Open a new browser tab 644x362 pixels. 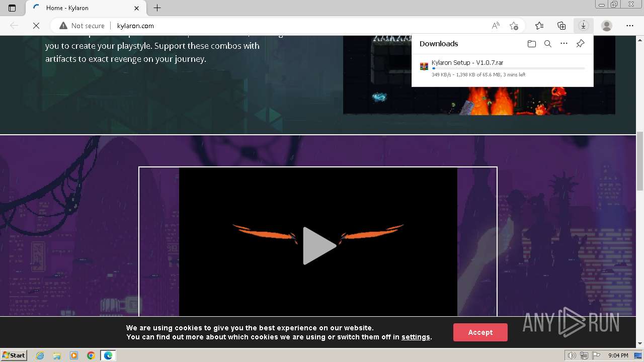pos(157,8)
